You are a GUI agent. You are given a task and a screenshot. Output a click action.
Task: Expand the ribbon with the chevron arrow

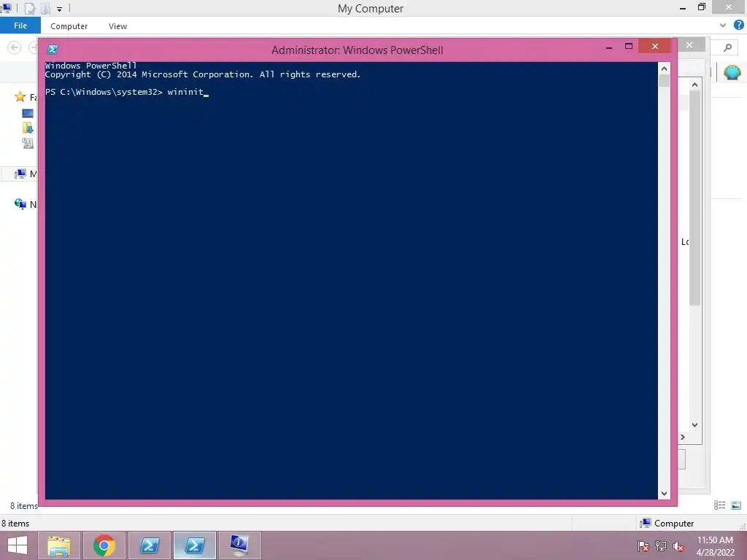[x=723, y=26]
